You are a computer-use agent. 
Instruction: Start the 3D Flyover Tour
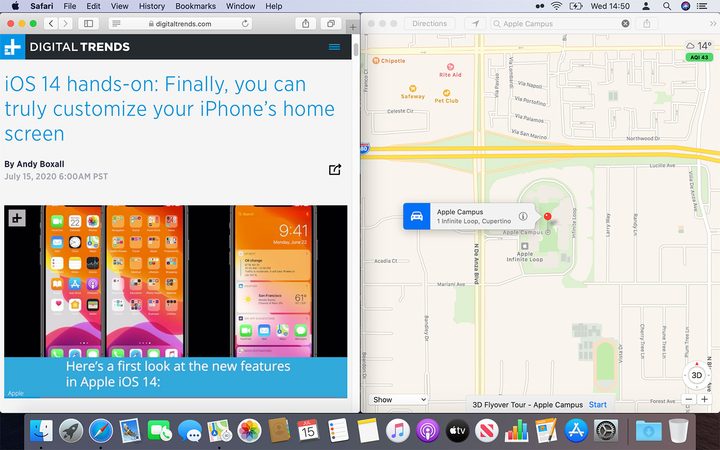pos(597,405)
